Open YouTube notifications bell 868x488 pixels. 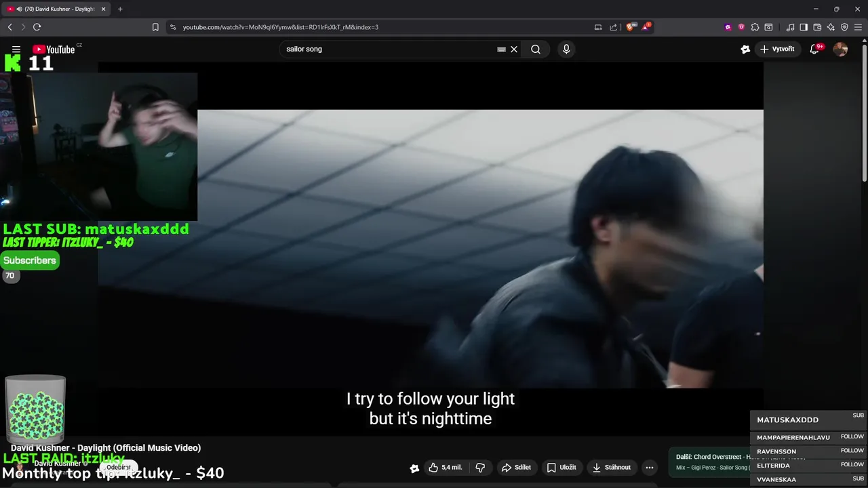click(815, 49)
